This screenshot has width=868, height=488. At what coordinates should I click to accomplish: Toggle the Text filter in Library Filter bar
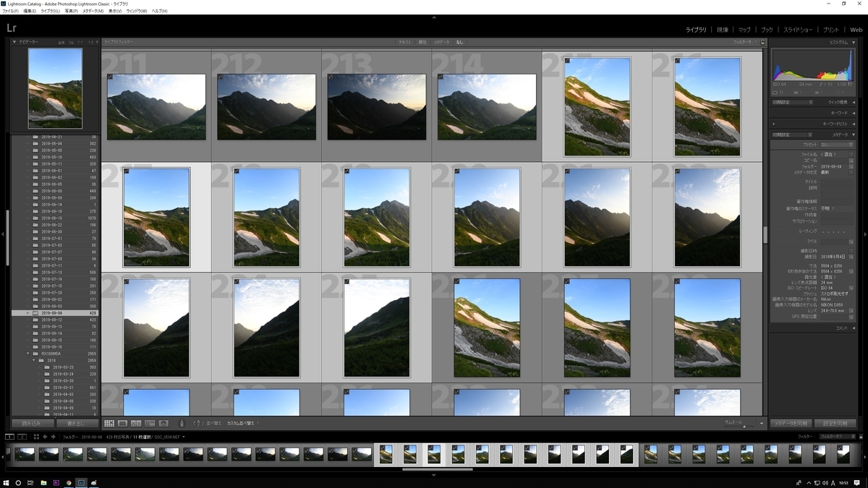[x=405, y=43]
